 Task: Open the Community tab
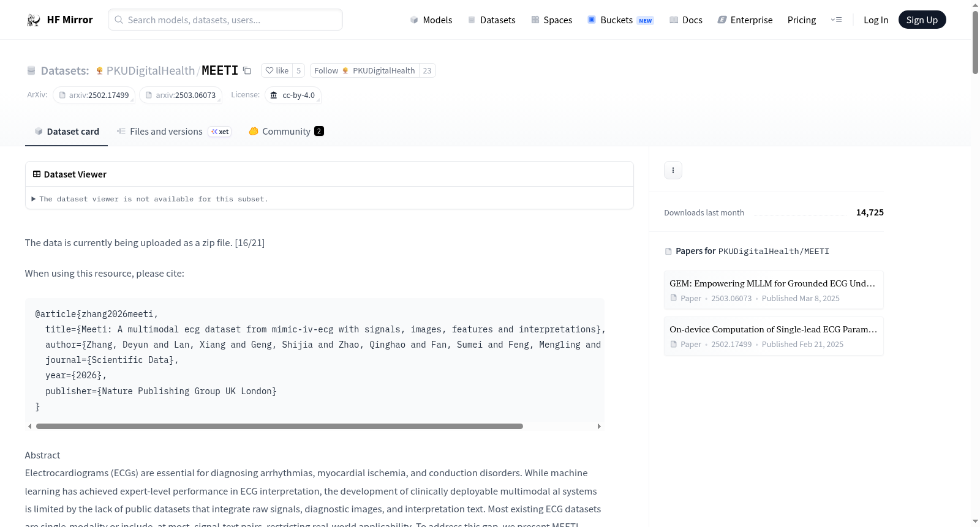[x=286, y=132]
